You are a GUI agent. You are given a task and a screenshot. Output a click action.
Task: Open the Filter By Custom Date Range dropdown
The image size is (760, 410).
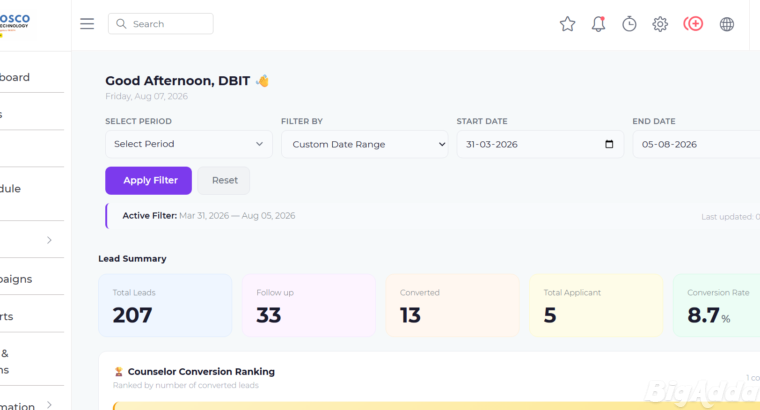coord(364,144)
